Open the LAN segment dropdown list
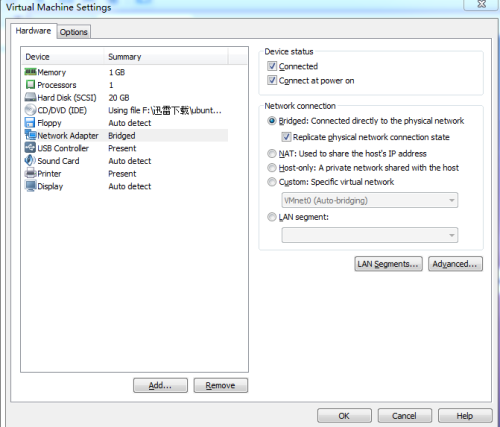The image size is (500, 427). coord(370,235)
